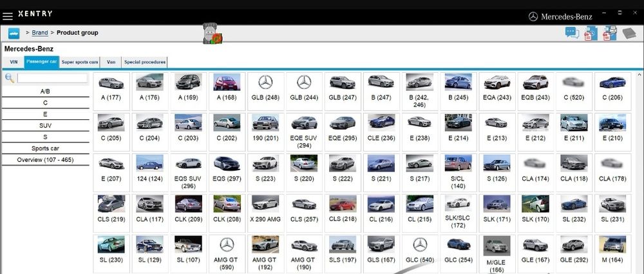
Task: Open the hamburger menu next to XENTRY
Action: (x=7, y=16)
